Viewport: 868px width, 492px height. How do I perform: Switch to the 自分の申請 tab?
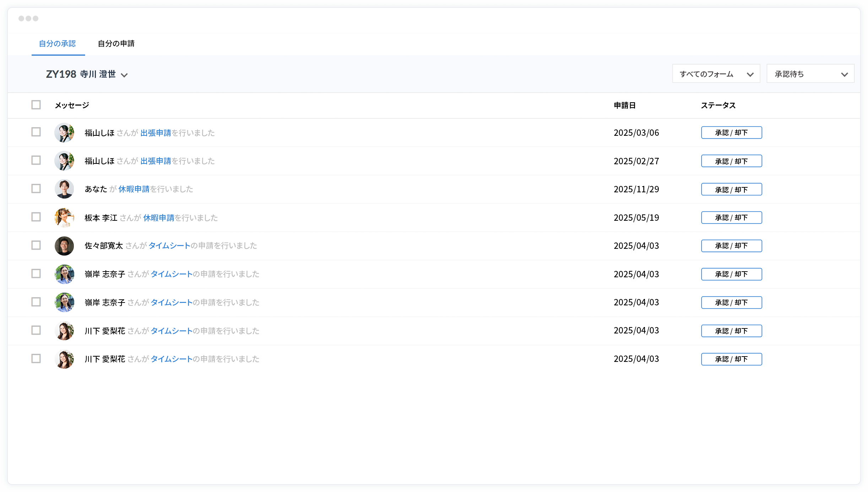point(116,43)
